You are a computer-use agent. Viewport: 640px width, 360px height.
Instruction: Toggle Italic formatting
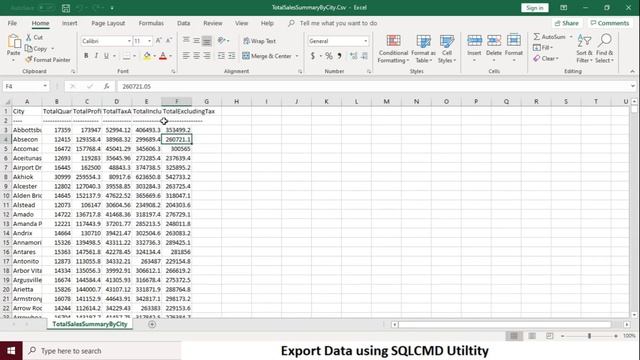[x=96, y=56]
